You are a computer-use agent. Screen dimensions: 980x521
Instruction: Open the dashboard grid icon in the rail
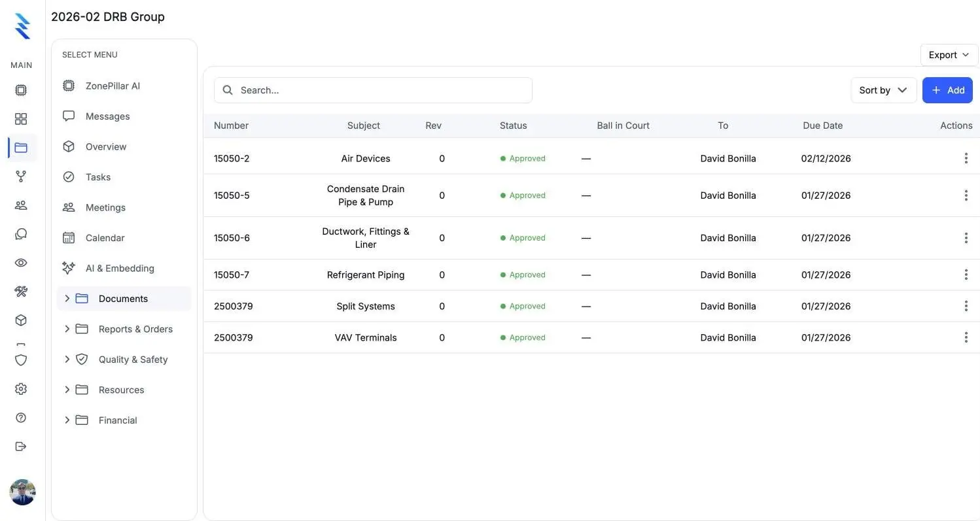pyautogui.click(x=21, y=119)
